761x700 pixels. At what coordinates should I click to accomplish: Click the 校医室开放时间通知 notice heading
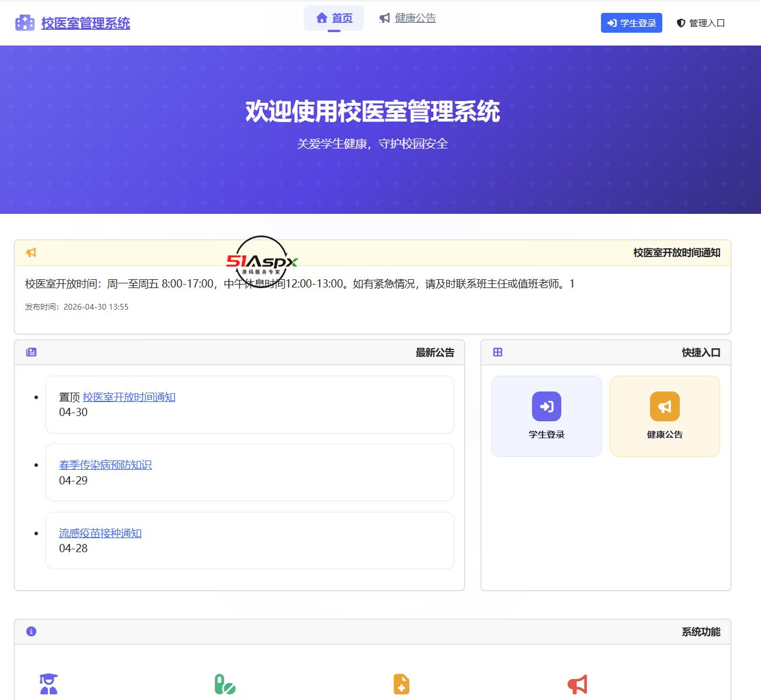pos(677,252)
